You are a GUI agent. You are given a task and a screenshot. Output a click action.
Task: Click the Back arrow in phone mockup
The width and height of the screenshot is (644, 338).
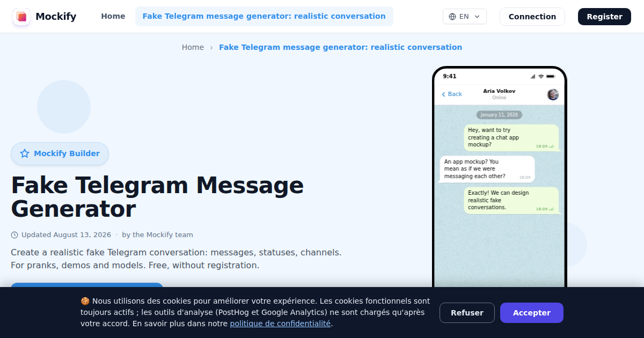coord(443,94)
